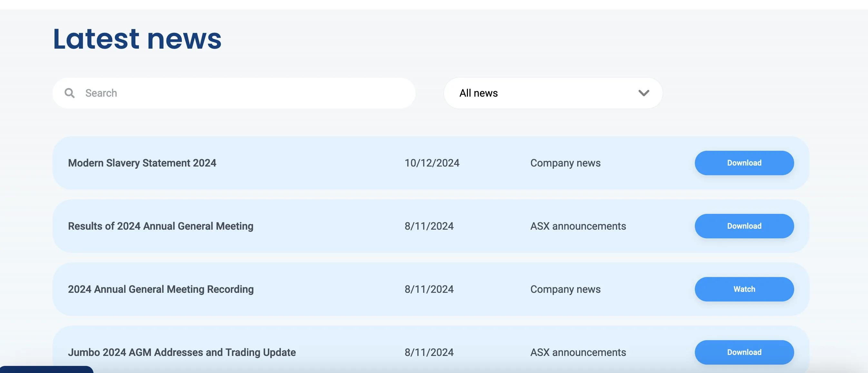Image resolution: width=868 pixels, height=373 pixels.
Task: Click ASX announcements label for Results of 2024 AGM
Action: point(578,226)
